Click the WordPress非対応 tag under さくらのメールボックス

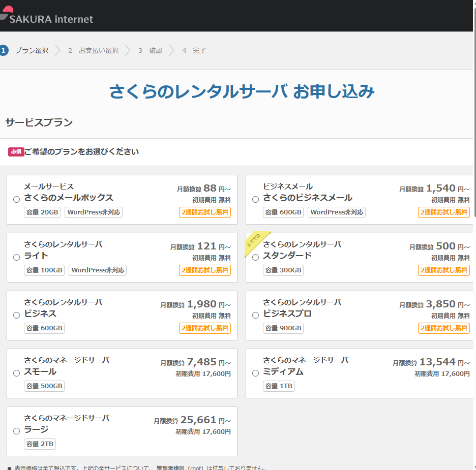94,212
